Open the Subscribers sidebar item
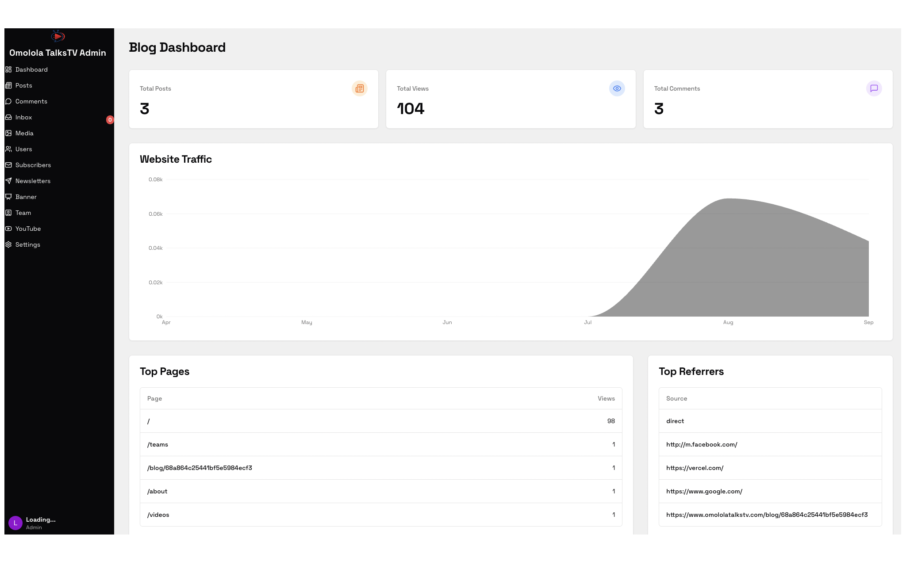The height and width of the screenshot is (588, 906). coord(33,165)
